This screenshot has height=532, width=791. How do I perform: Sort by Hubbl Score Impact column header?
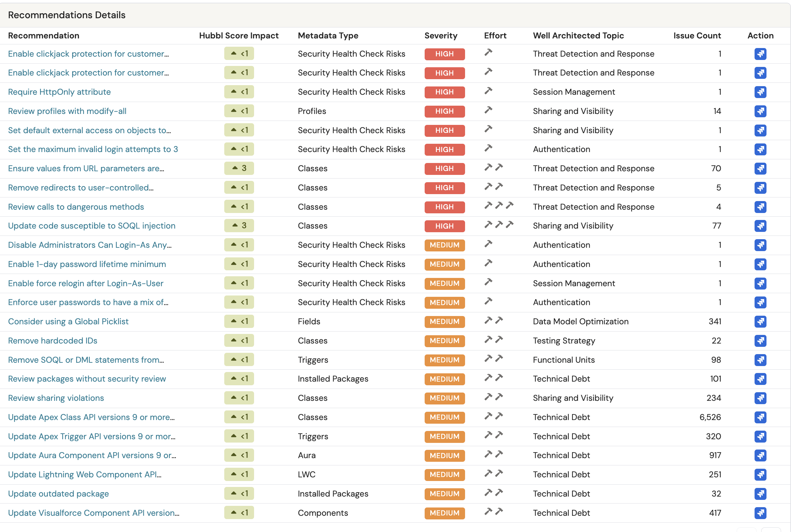pyautogui.click(x=238, y=36)
